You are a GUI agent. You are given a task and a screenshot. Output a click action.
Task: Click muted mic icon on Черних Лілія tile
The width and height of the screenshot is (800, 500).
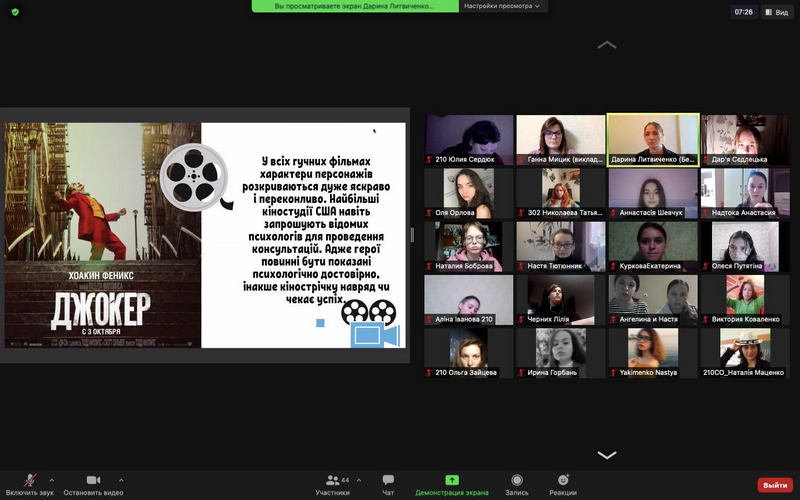(x=521, y=319)
